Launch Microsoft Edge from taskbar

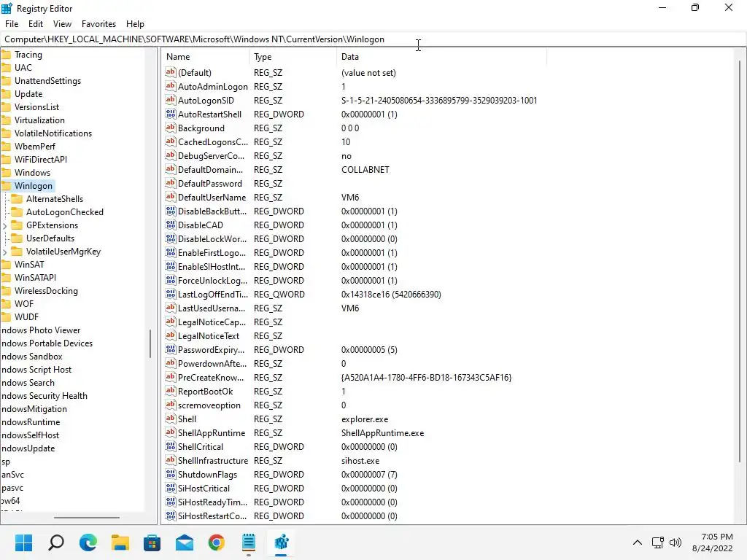88,542
